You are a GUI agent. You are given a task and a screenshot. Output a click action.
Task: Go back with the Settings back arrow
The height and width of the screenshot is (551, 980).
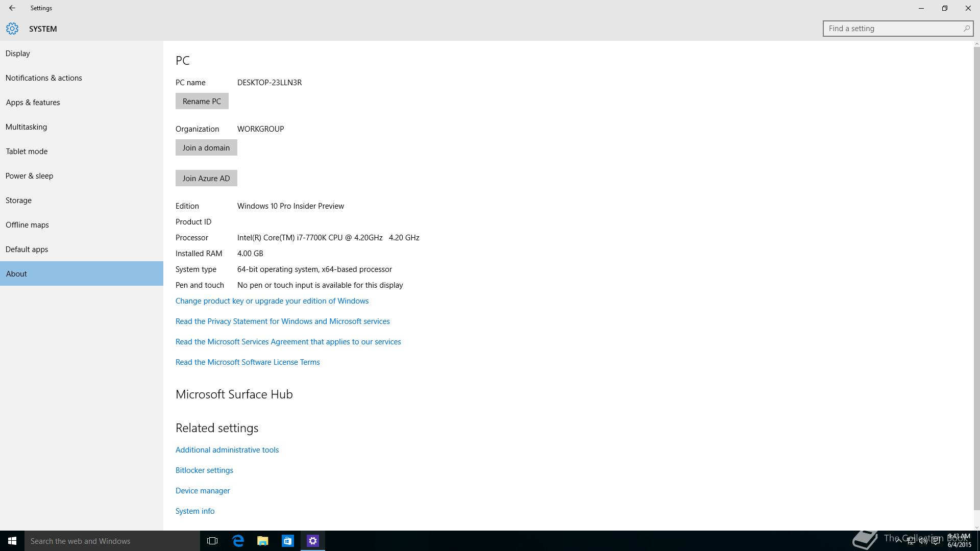12,8
